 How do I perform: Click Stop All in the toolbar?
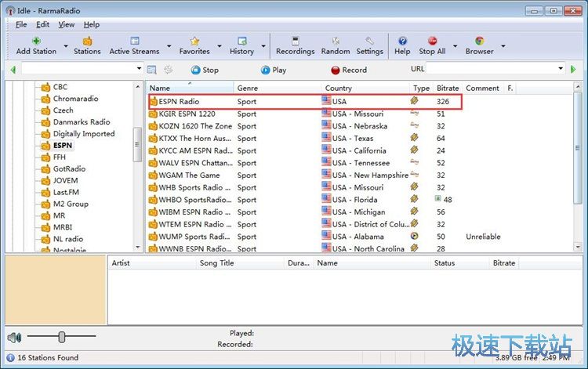432,45
